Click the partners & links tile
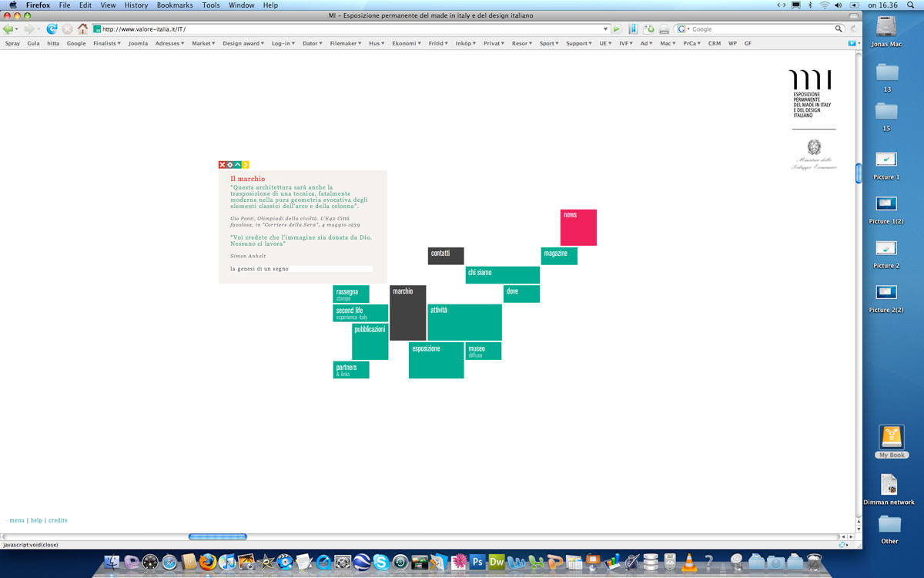Image resolution: width=924 pixels, height=578 pixels. [x=351, y=370]
